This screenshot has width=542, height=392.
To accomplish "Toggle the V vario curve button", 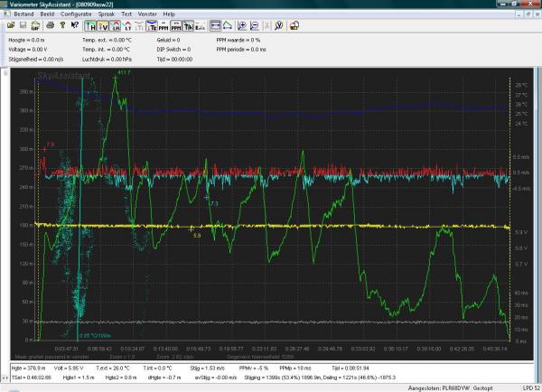I will coord(103,26).
